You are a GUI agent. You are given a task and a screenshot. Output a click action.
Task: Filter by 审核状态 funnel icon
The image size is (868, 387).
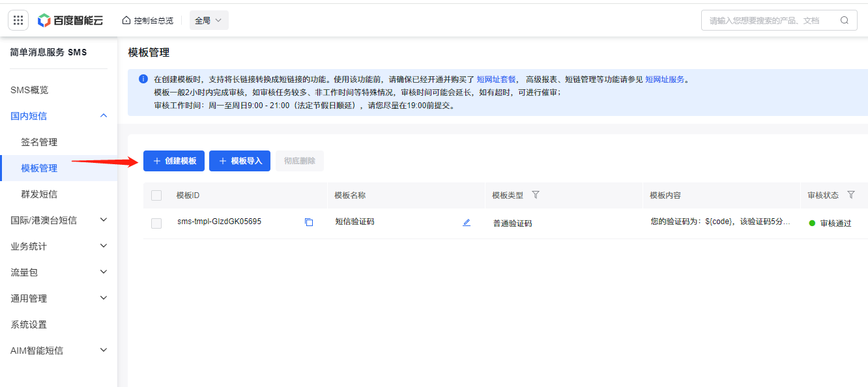point(850,195)
